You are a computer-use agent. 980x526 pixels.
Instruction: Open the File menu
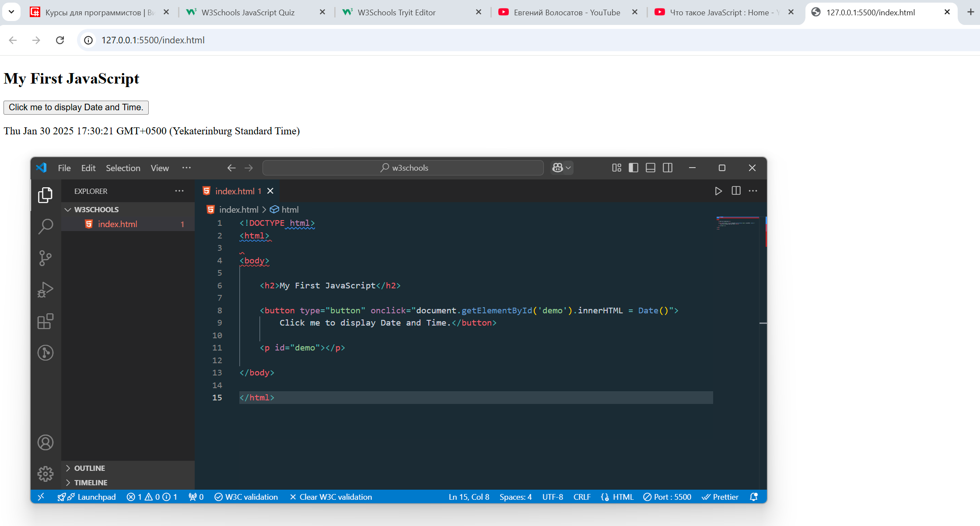(x=64, y=168)
